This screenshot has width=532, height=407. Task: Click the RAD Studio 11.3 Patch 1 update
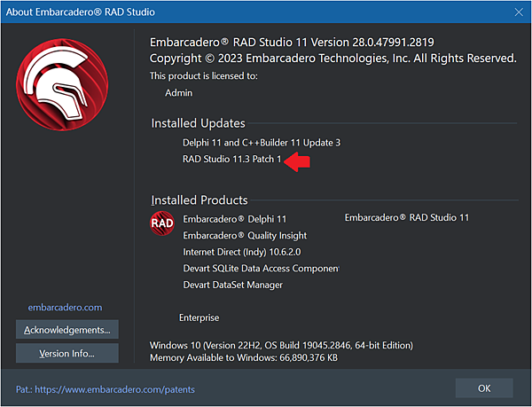(231, 160)
